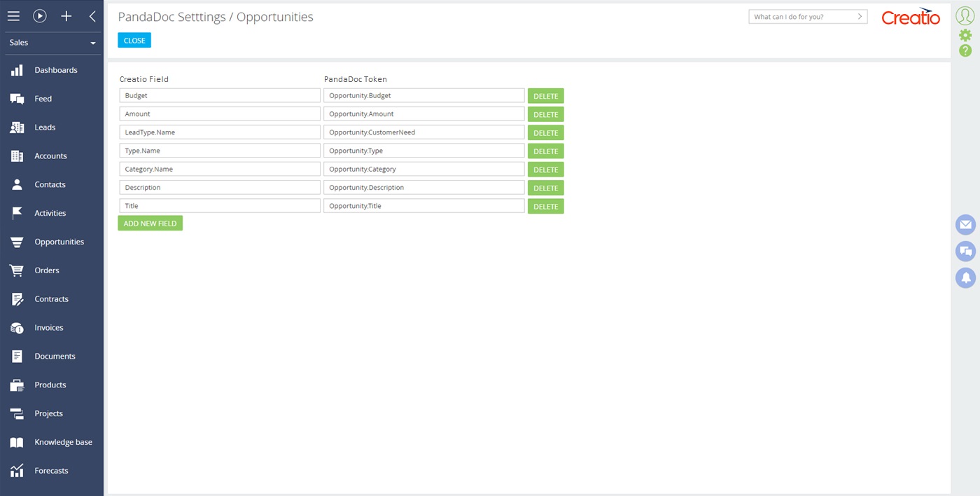980x496 pixels.
Task: Click the Type.Name Creatio field input
Action: point(220,151)
